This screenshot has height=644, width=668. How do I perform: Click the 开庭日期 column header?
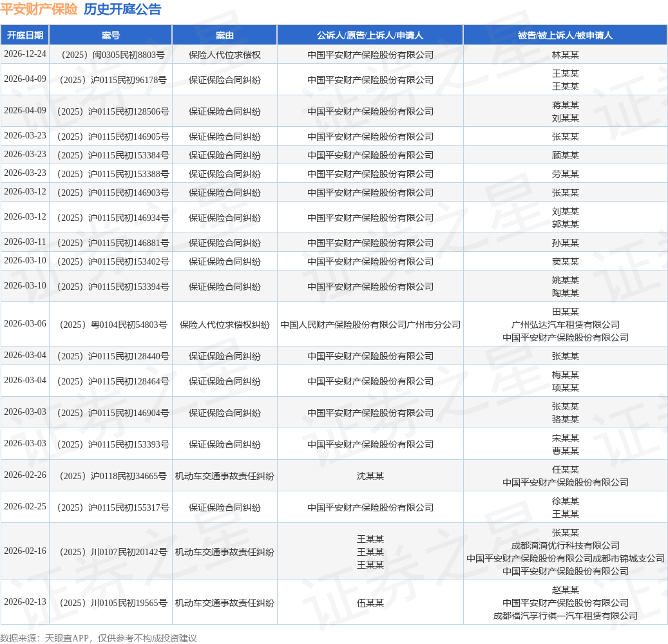(x=25, y=35)
